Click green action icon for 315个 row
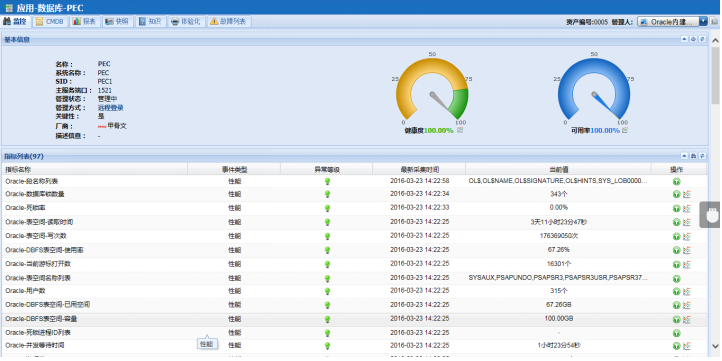Image resolution: width=722 pixels, height=361 pixels. point(676,291)
